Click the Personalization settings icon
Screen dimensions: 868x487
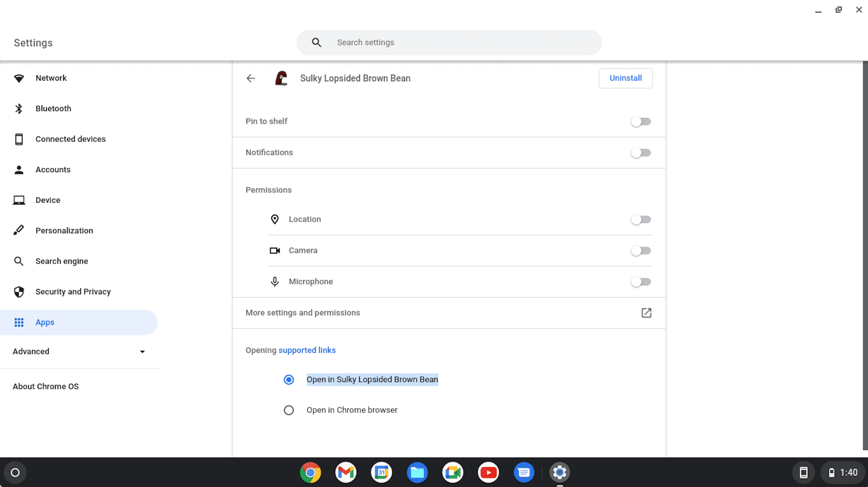point(19,230)
